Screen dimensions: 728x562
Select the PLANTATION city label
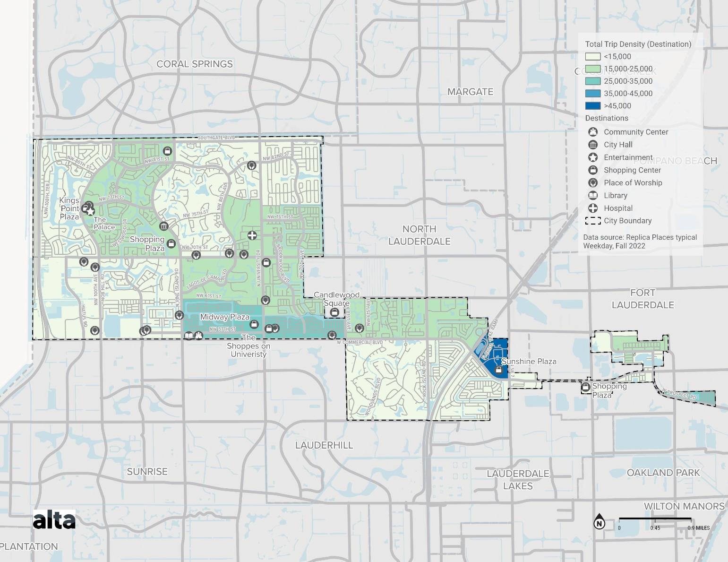(x=29, y=546)
